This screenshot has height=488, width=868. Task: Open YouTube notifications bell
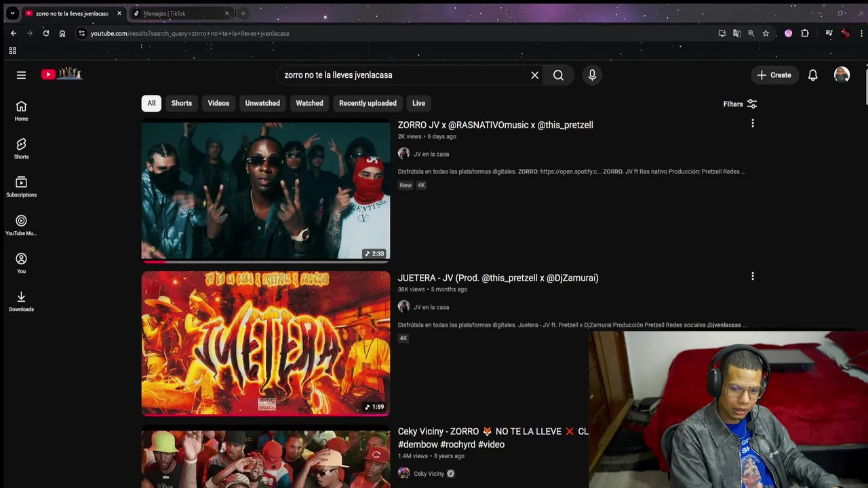tap(812, 75)
